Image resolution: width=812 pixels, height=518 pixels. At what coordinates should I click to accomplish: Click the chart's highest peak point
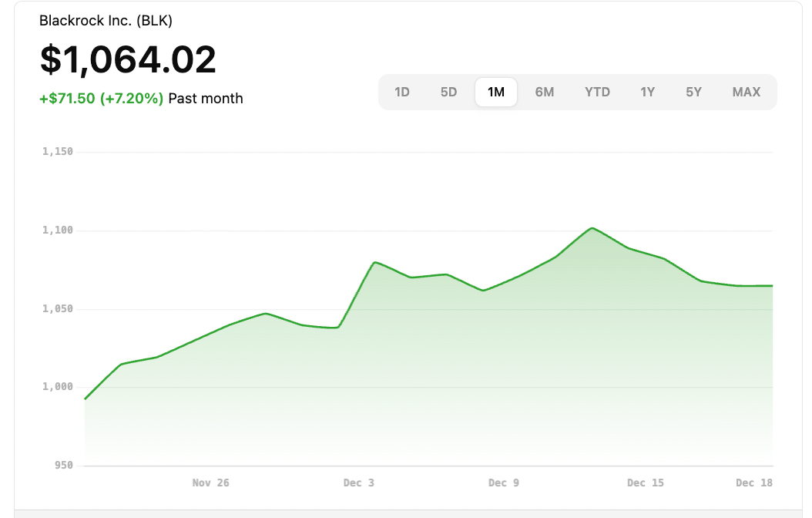pyautogui.click(x=592, y=228)
